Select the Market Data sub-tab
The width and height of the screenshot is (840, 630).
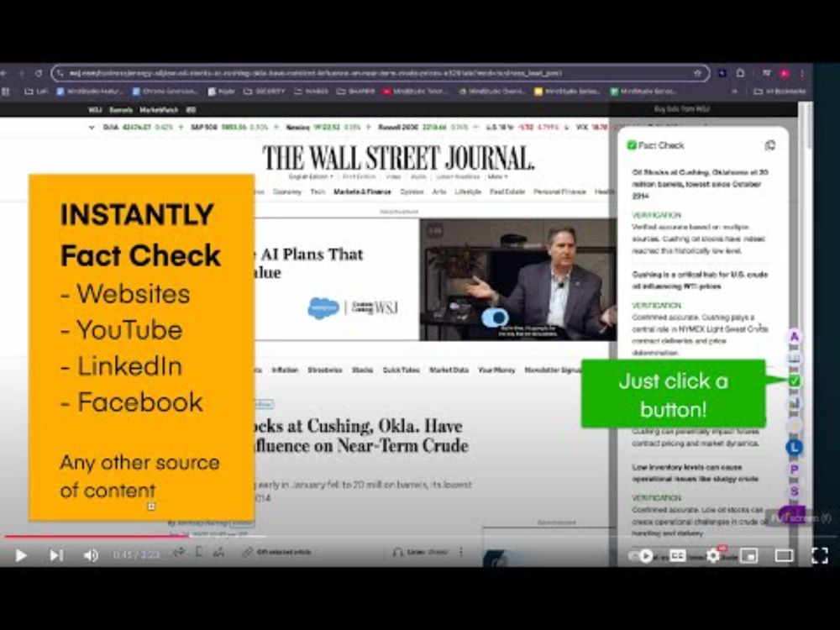tap(449, 370)
